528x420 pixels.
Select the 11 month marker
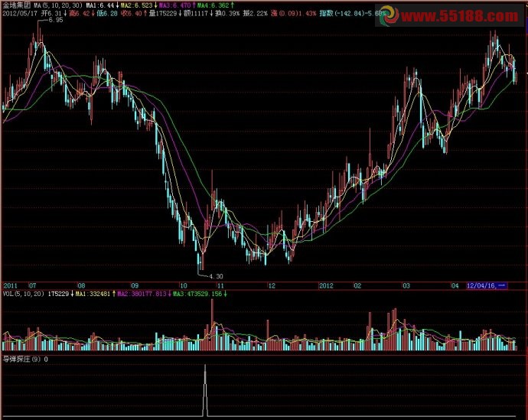220,285
